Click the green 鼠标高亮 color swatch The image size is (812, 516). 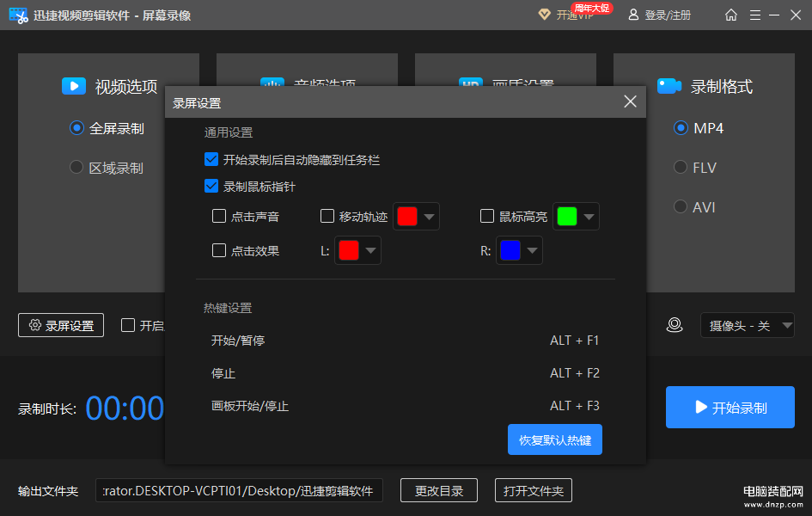click(x=567, y=216)
